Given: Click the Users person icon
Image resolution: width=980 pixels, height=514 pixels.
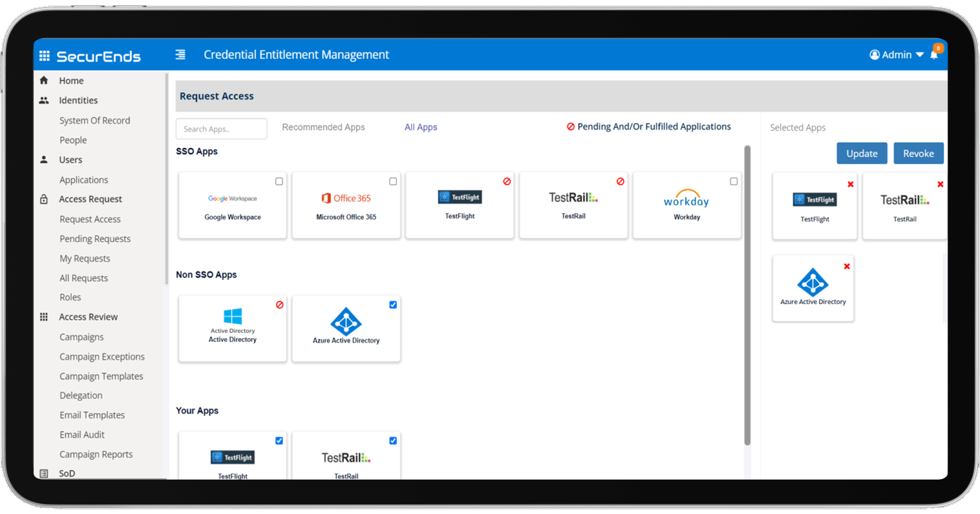Looking at the screenshot, I should pos(44,159).
